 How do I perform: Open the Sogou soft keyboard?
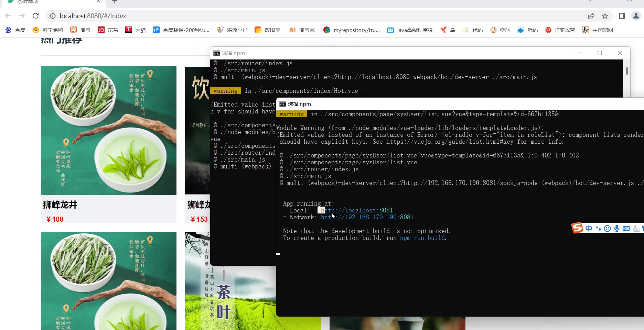tap(626, 229)
